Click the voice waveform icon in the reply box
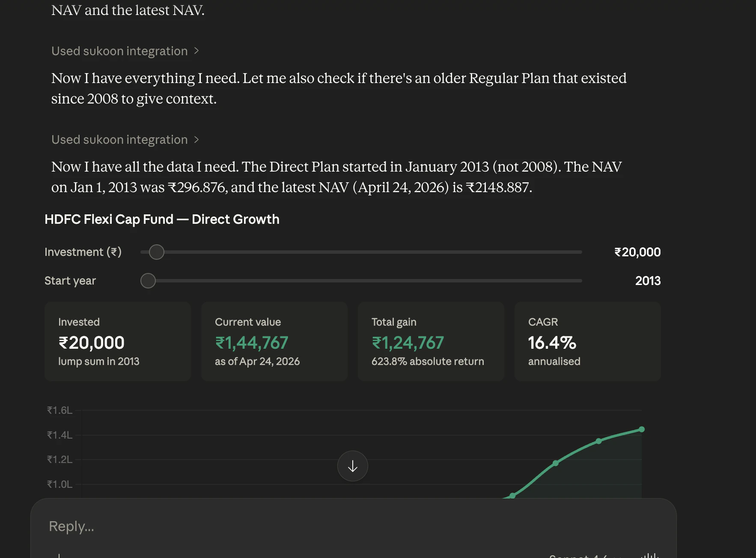 [x=649, y=555]
